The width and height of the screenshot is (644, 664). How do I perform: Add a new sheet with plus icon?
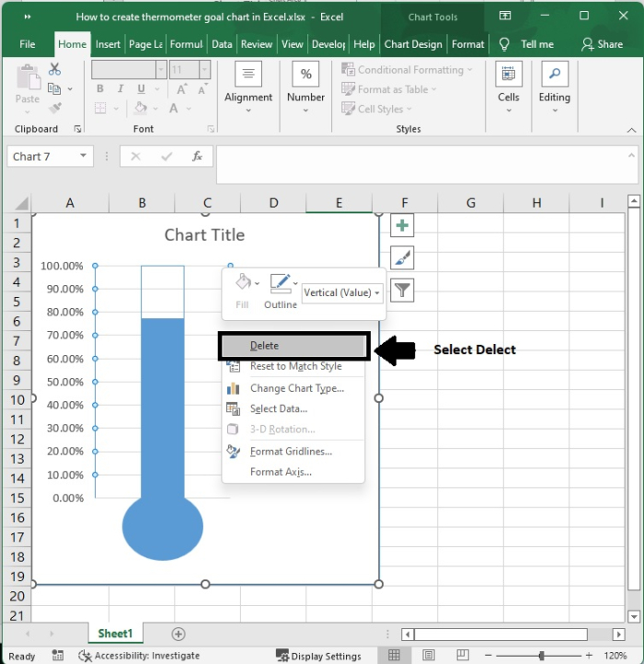tap(178, 634)
